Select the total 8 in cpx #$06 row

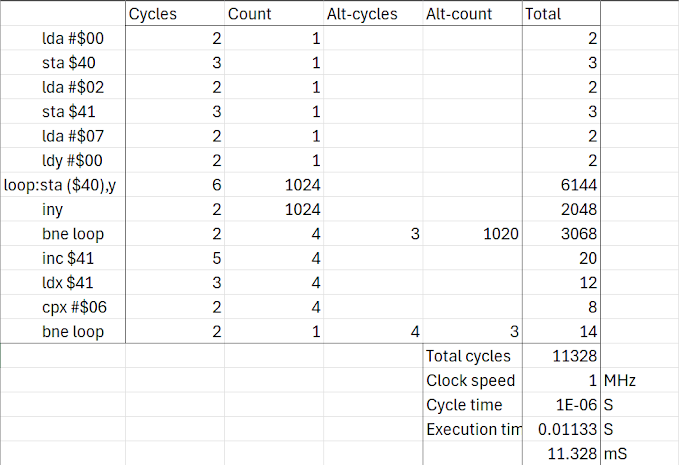point(561,307)
